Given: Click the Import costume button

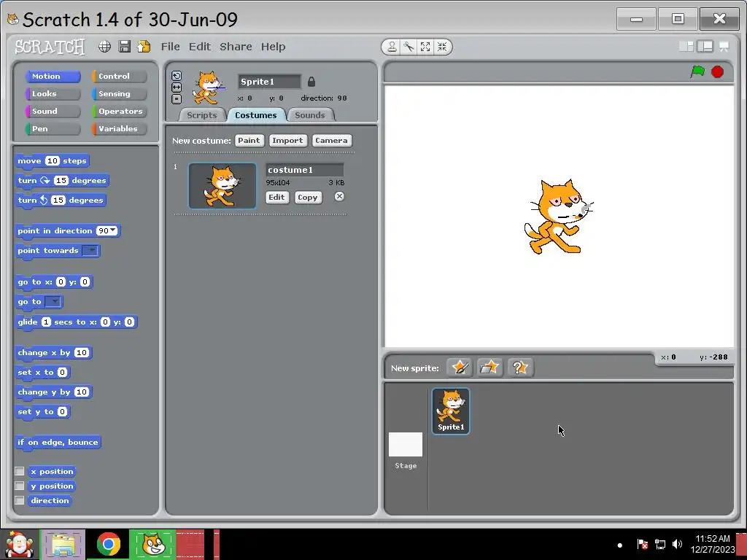Looking at the screenshot, I should pos(287,141).
